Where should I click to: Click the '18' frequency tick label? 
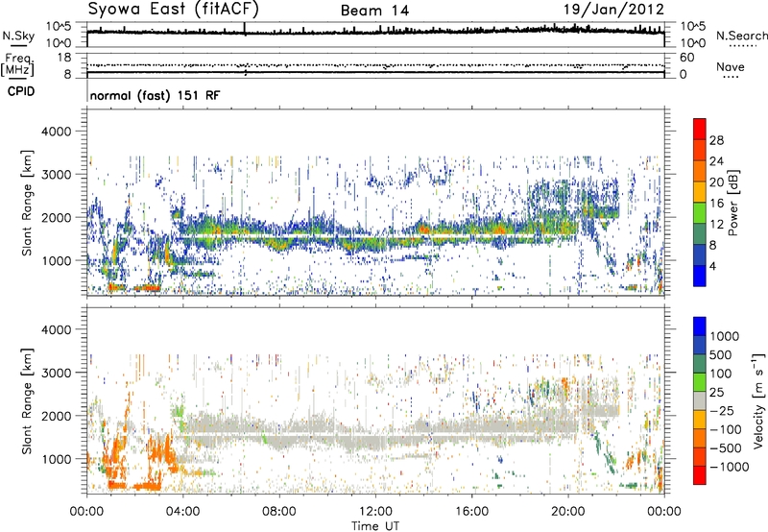(64, 58)
